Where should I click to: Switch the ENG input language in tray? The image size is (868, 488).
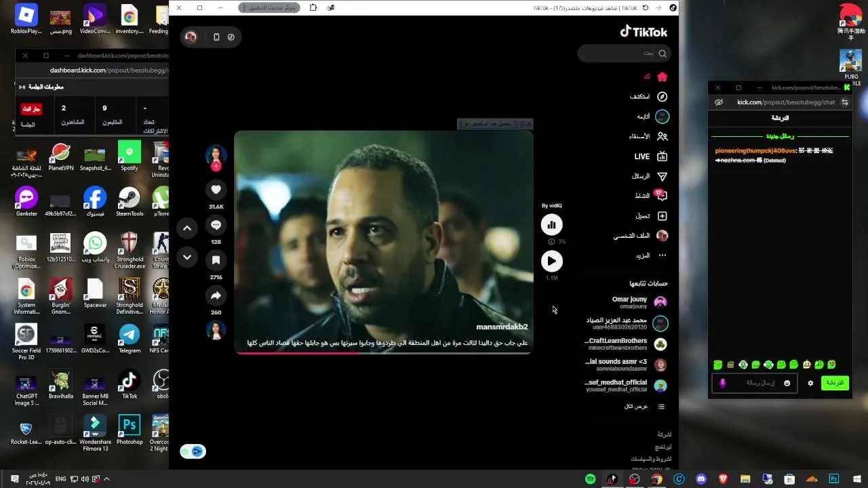click(60, 479)
